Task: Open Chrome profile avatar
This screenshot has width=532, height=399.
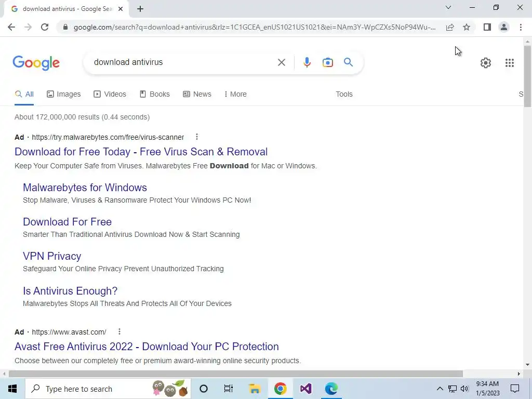Action: pos(504,27)
